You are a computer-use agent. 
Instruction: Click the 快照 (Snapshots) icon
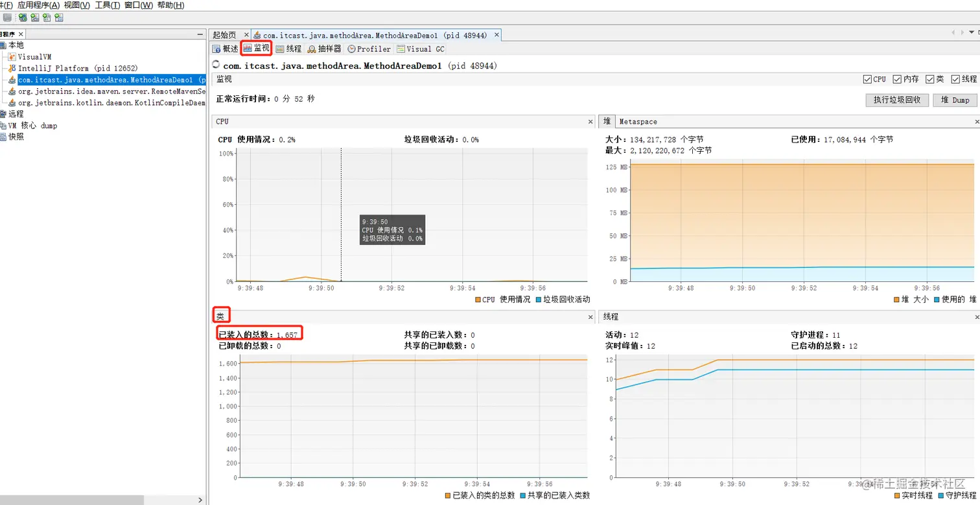point(3,137)
